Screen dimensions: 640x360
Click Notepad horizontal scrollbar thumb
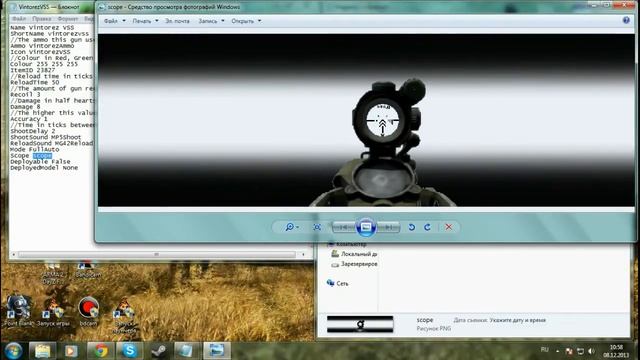156,254
